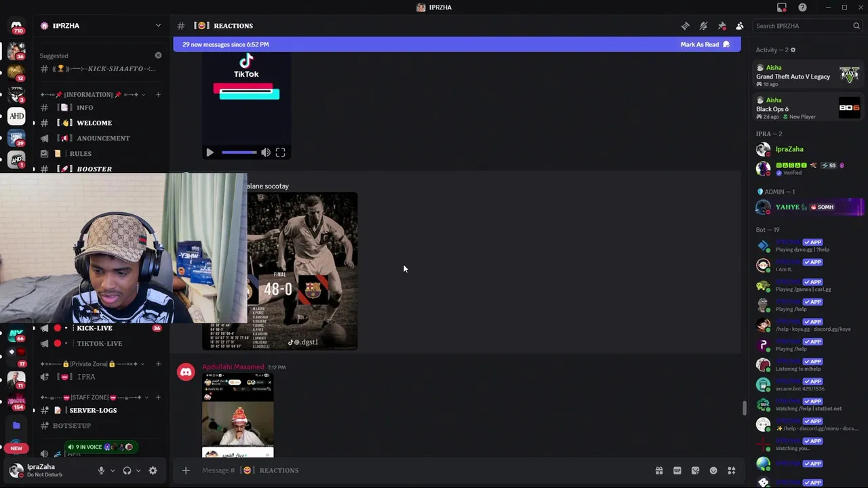Open the Threads icon in header

click(x=686, y=26)
